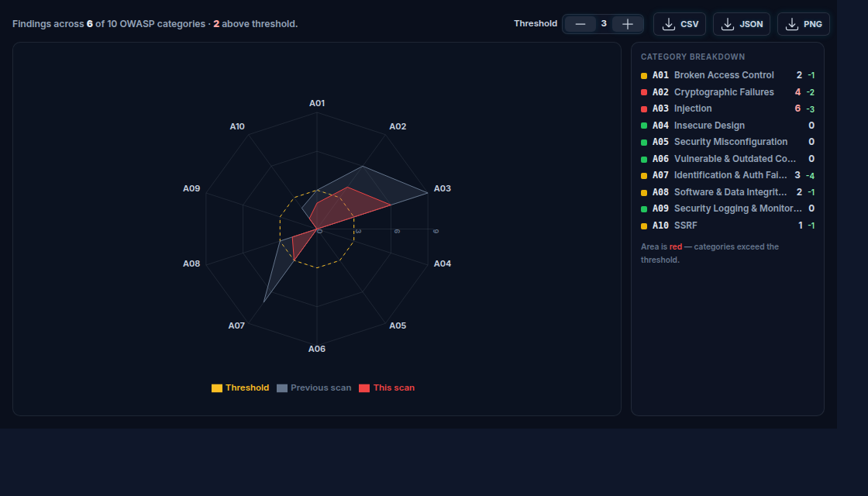The width and height of the screenshot is (868, 496).
Task: Click the -3 delta for Injection
Action: [x=811, y=109]
